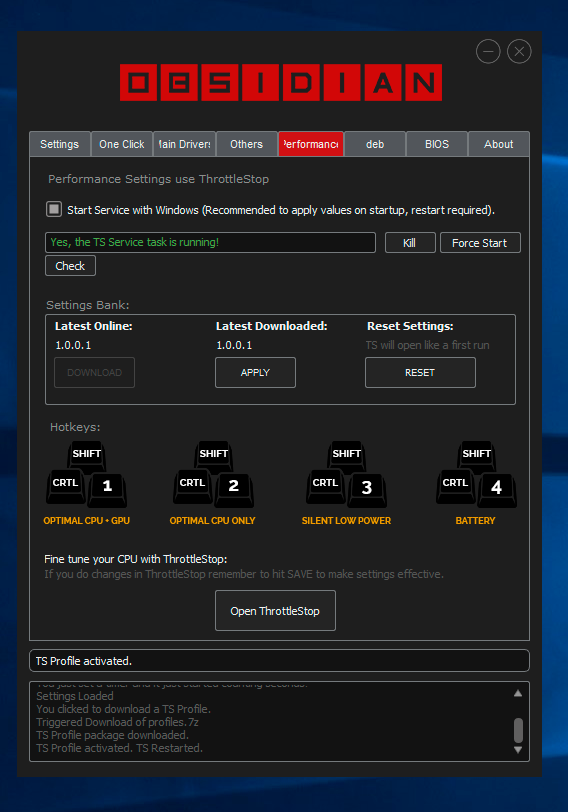
Task: Click the Ctrl+Shift+2 hotkey icon for Optimal CPU Only
Action: tap(213, 474)
